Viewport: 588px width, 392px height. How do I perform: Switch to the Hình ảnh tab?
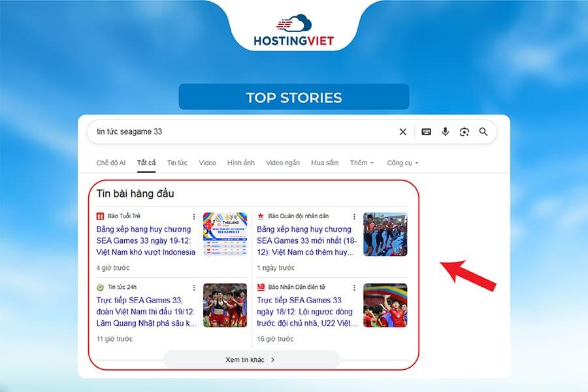[x=240, y=163]
